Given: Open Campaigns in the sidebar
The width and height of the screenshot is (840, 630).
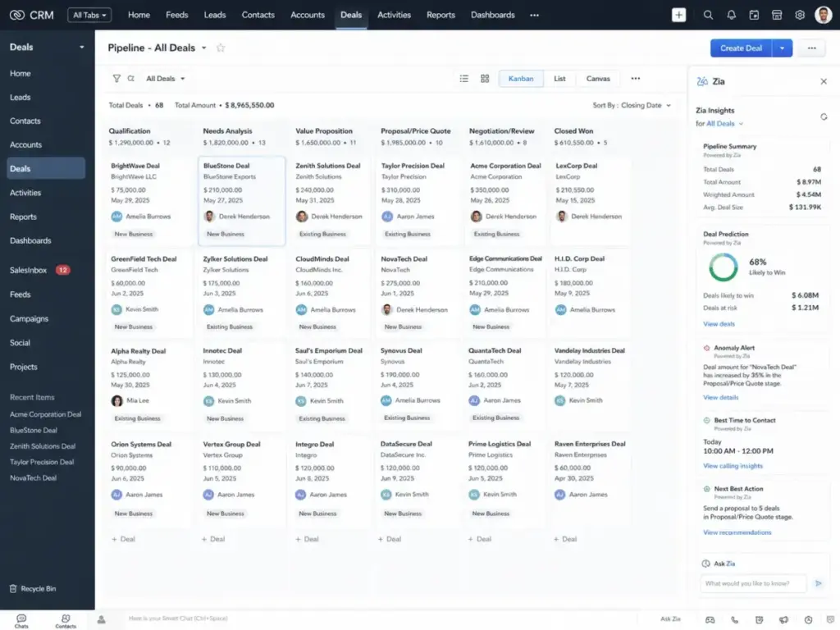Looking at the screenshot, I should click(x=29, y=319).
